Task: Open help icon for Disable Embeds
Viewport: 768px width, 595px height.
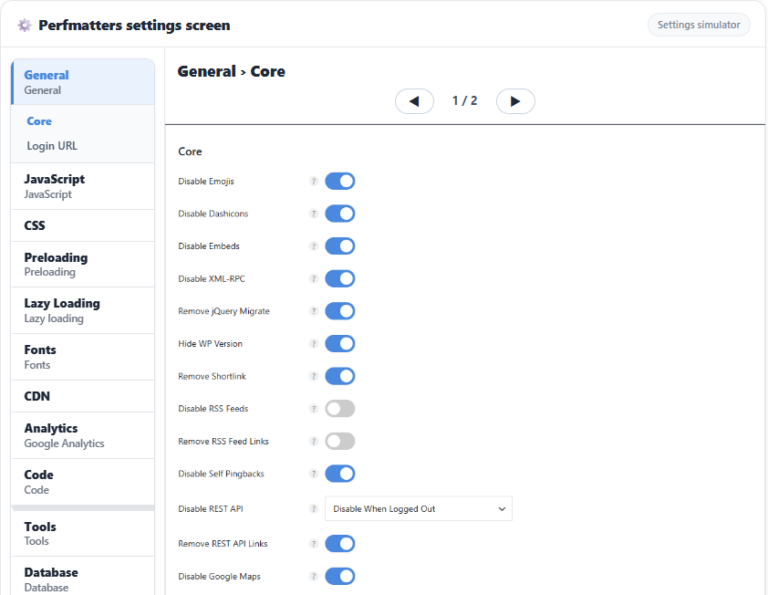Action: [314, 246]
